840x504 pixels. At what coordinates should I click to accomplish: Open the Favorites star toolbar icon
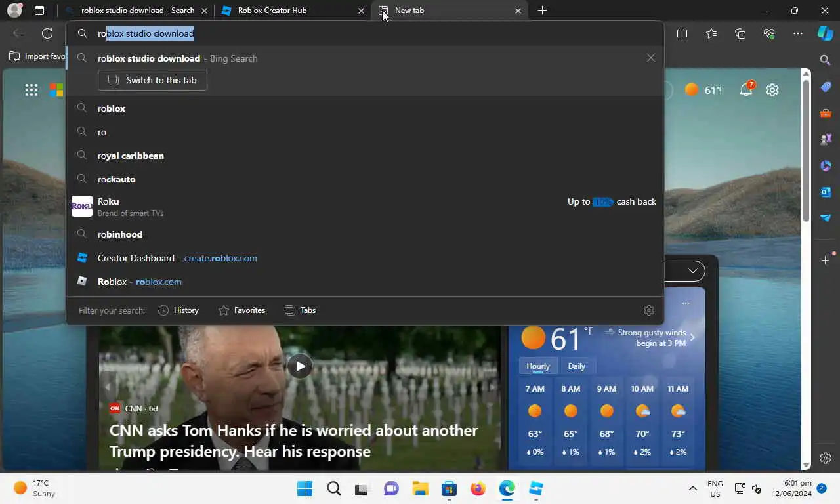(x=711, y=33)
